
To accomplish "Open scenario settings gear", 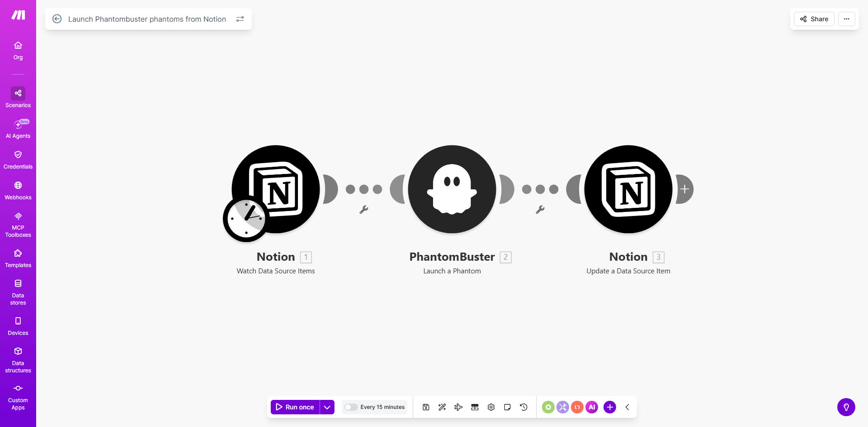I will coord(491,407).
